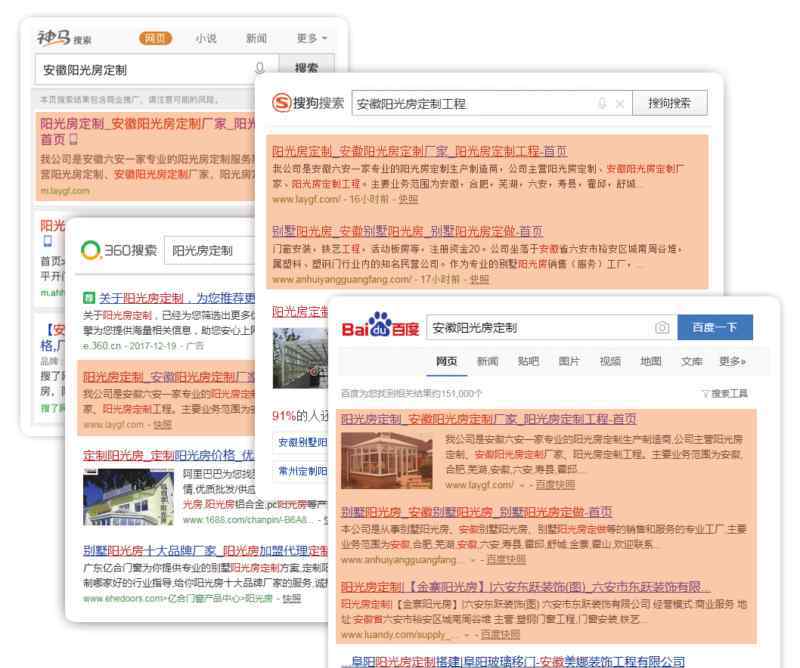Click Baidu search input 安徽阳光房定制
Screen dimensions: 800x668
551,328
